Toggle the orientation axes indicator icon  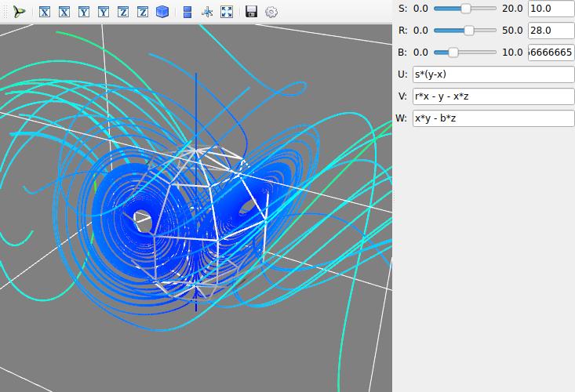tap(207, 12)
